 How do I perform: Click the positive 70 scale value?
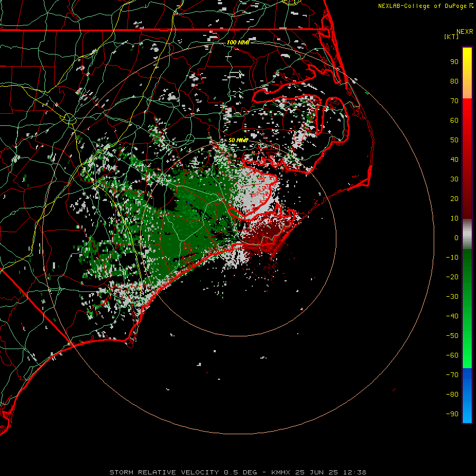pyautogui.click(x=454, y=101)
